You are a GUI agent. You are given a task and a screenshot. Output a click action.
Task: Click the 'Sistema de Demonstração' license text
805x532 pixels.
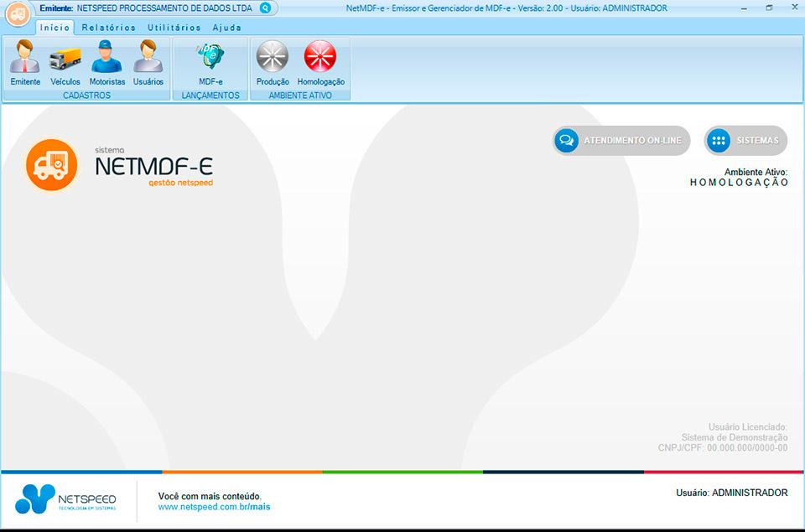pos(735,437)
